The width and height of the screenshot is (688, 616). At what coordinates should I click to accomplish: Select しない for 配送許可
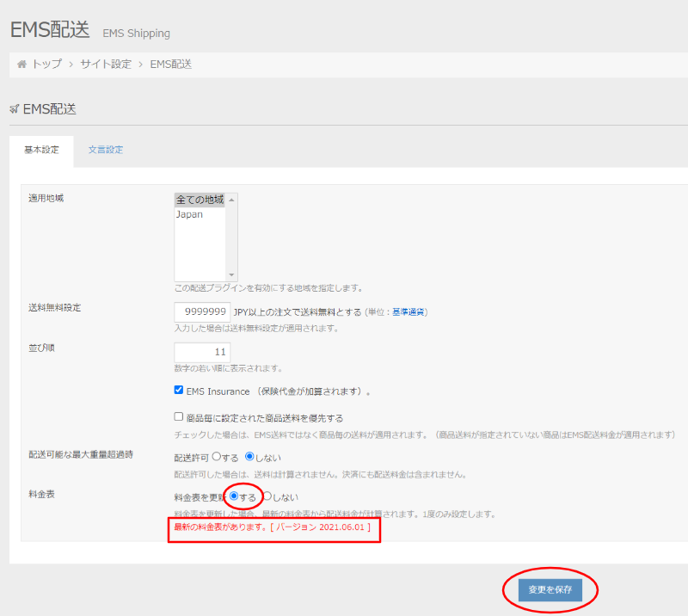click(250, 457)
